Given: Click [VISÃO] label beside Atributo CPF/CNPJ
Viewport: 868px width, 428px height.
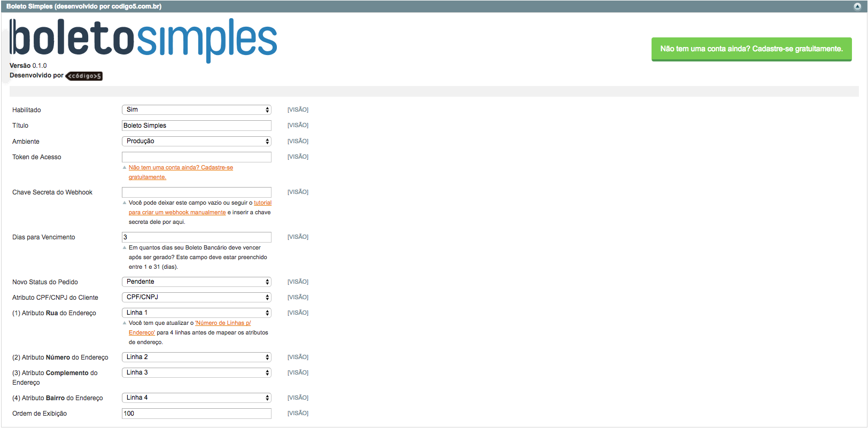Looking at the screenshot, I should [298, 297].
